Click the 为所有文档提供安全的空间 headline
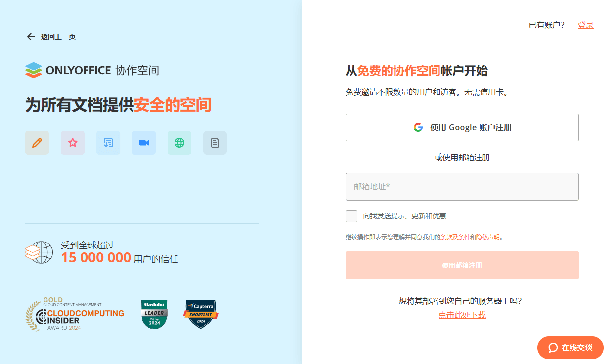Screen dimensions: 614x364 point(118,105)
